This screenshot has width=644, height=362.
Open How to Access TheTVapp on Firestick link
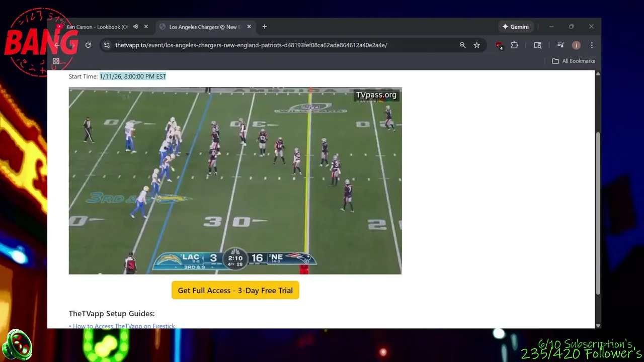click(x=124, y=326)
